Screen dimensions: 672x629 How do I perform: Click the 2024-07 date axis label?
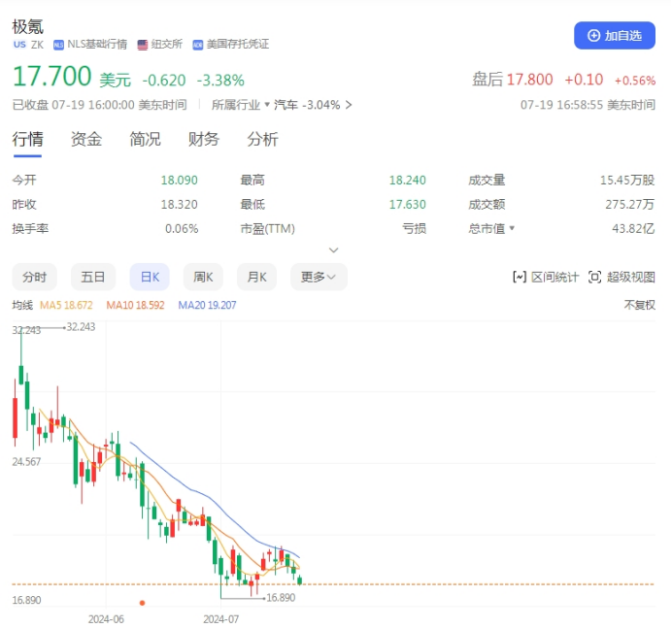(220, 619)
